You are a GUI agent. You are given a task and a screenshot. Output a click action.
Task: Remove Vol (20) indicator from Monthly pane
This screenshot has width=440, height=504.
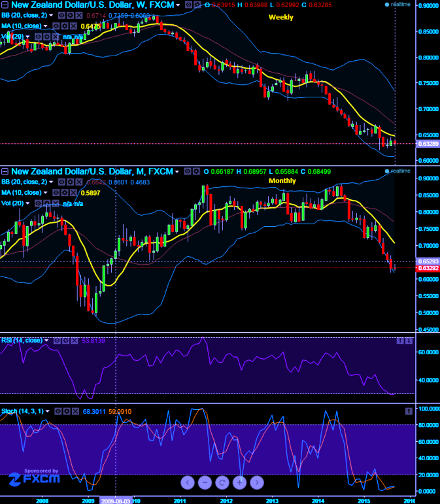pos(56,203)
